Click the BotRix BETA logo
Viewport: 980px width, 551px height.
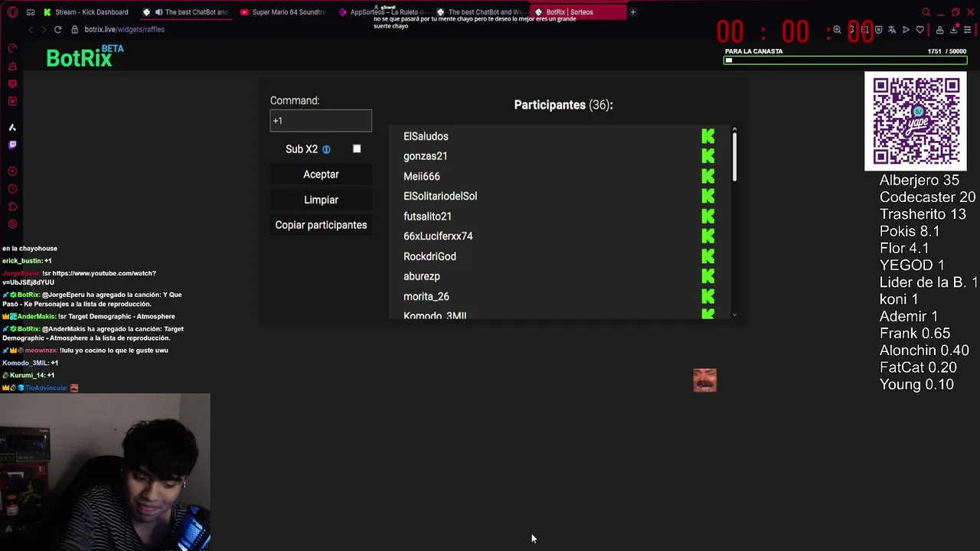point(84,57)
